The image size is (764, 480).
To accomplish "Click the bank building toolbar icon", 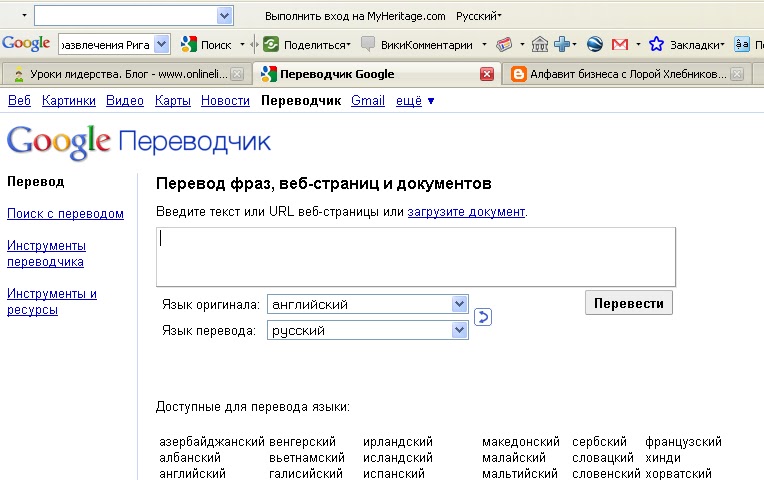I will 539,44.
